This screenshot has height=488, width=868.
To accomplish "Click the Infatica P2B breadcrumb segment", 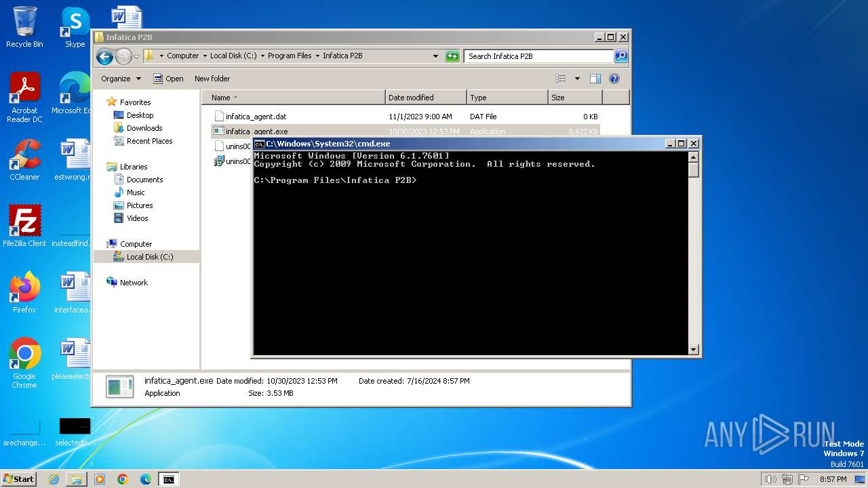I will pyautogui.click(x=342, y=56).
